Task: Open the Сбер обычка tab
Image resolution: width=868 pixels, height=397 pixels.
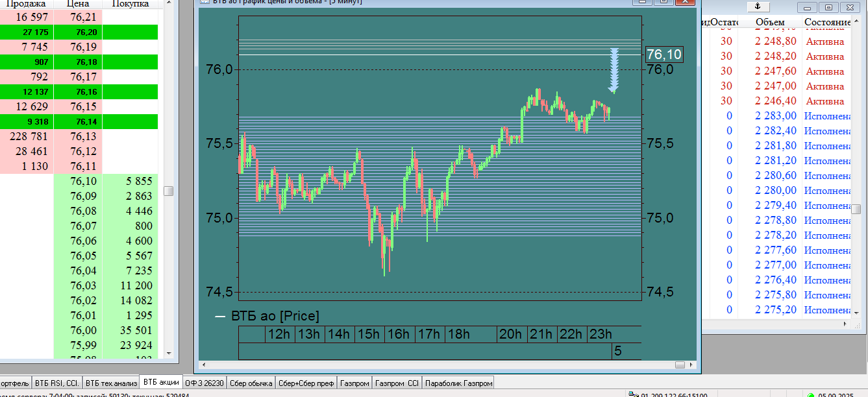Action: coord(251,383)
